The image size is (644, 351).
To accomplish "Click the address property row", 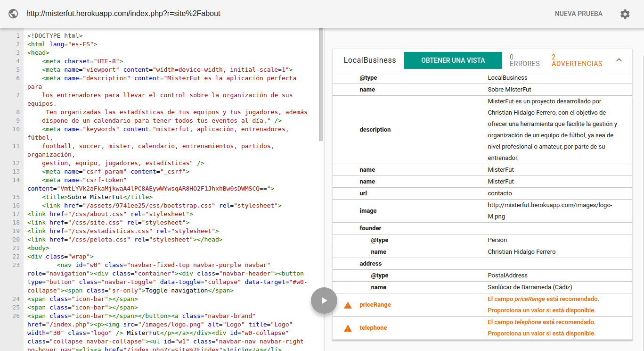I will (482, 264).
